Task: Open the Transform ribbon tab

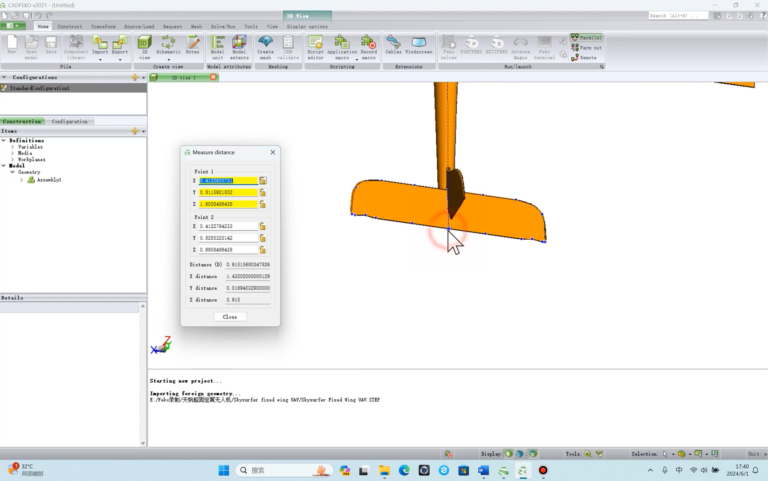Action: pos(103,26)
